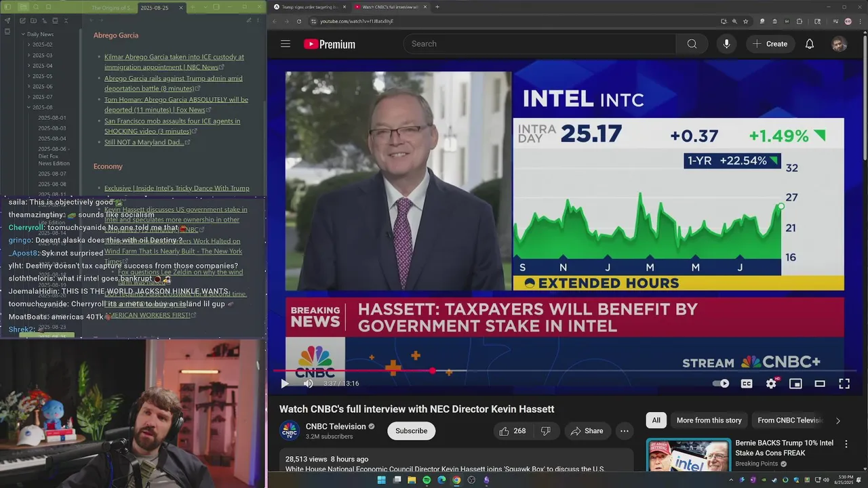Open Chrome three-dot menu

(859, 21)
